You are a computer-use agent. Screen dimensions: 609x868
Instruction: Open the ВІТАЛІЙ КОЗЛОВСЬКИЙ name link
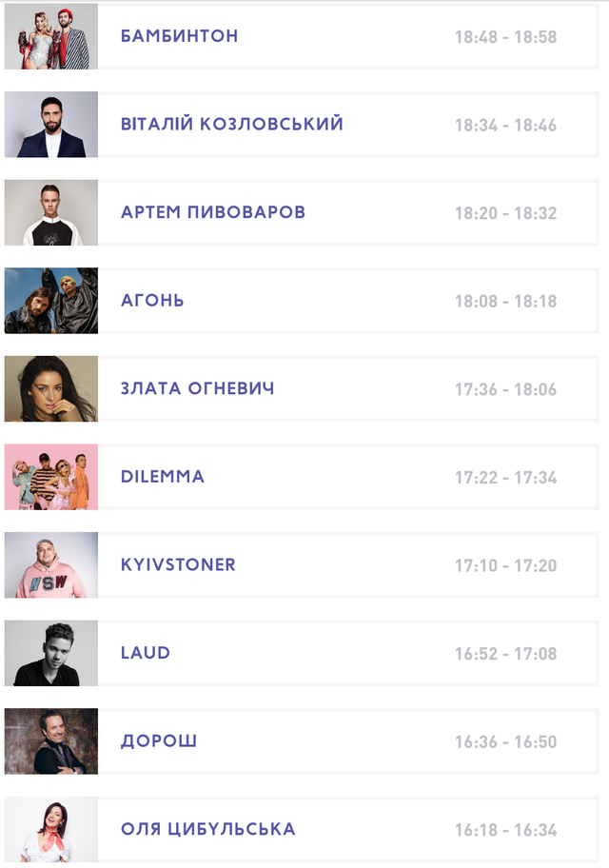(231, 125)
